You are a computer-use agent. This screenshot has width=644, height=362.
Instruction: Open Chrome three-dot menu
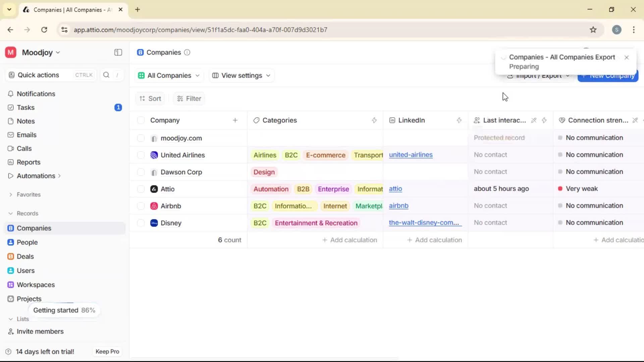634,29
